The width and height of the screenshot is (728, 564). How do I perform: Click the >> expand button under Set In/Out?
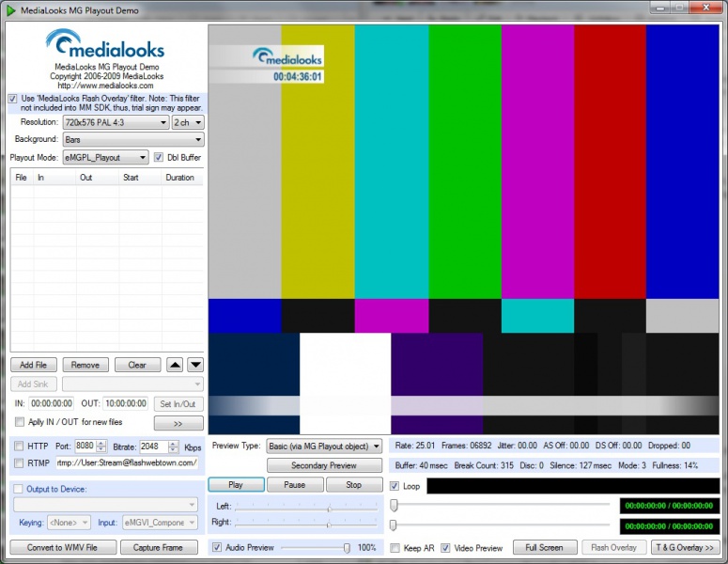178,423
